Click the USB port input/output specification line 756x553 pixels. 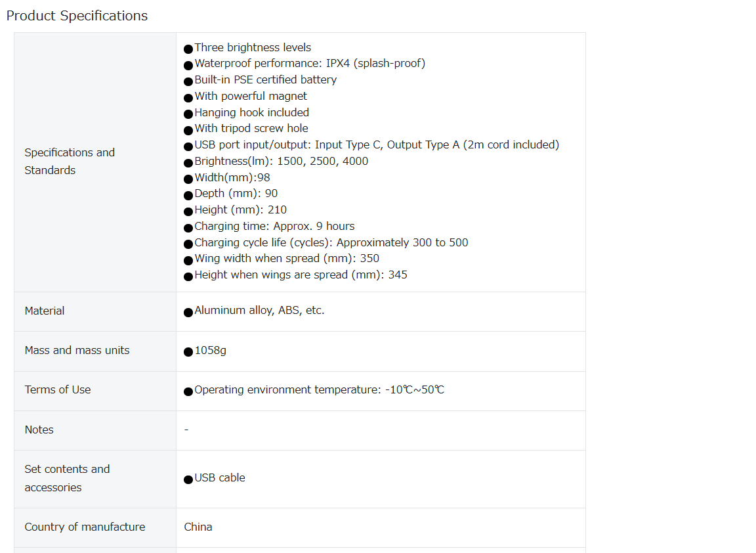377,145
